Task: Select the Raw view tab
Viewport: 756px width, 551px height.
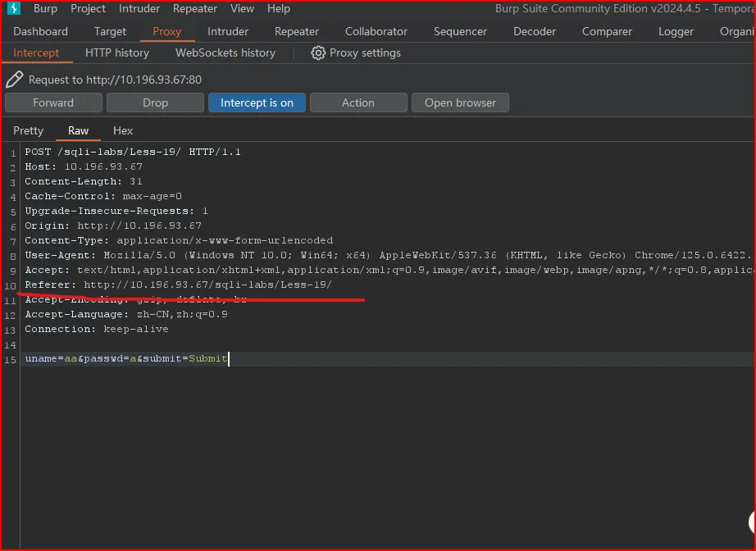Action: point(78,130)
